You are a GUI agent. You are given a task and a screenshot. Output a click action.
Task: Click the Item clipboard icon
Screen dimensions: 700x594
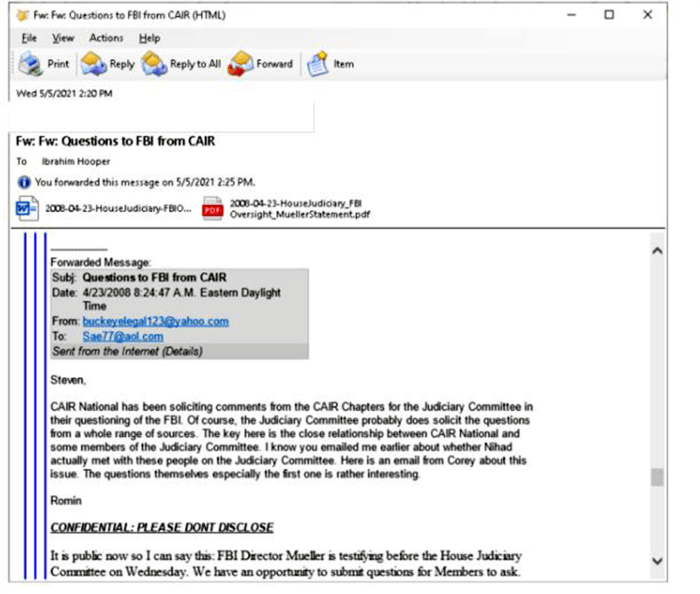317,64
